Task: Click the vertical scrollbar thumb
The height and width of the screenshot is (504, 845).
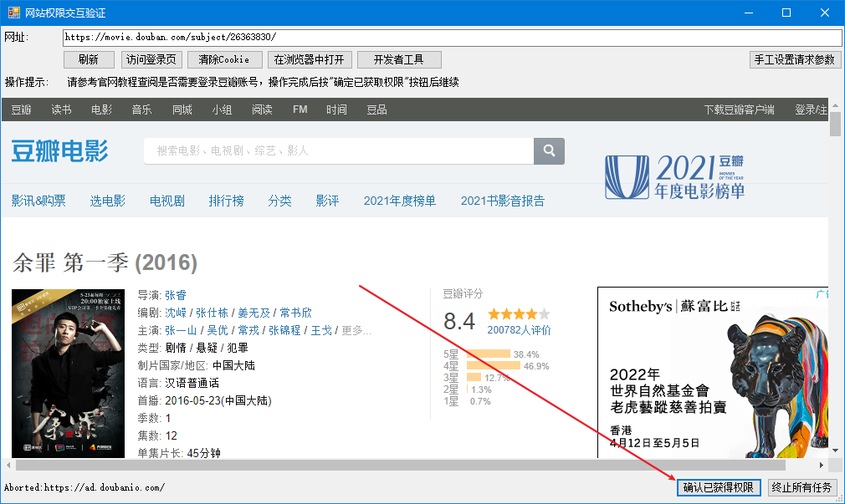Action: click(835, 125)
